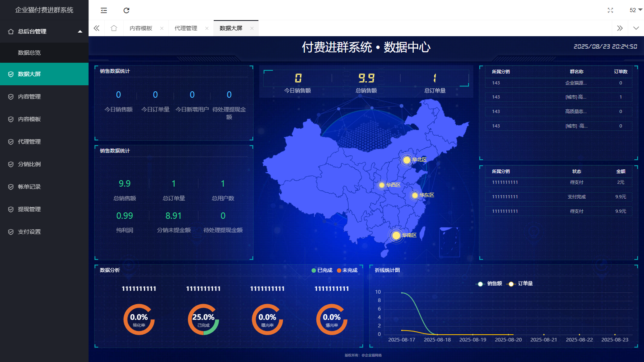Click the 帐单记录 sidebar icon
The width and height of the screenshot is (644, 362).
click(x=11, y=187)
